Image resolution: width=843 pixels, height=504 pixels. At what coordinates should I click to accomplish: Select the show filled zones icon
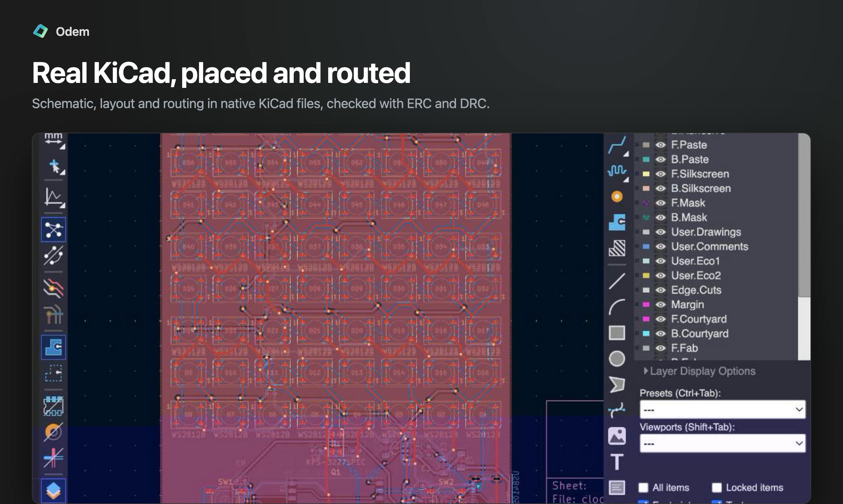pos(54,347)
